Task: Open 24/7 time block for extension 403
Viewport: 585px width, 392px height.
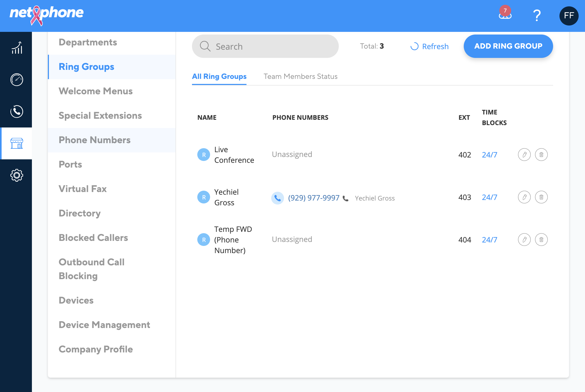Action: pos(490,197)
